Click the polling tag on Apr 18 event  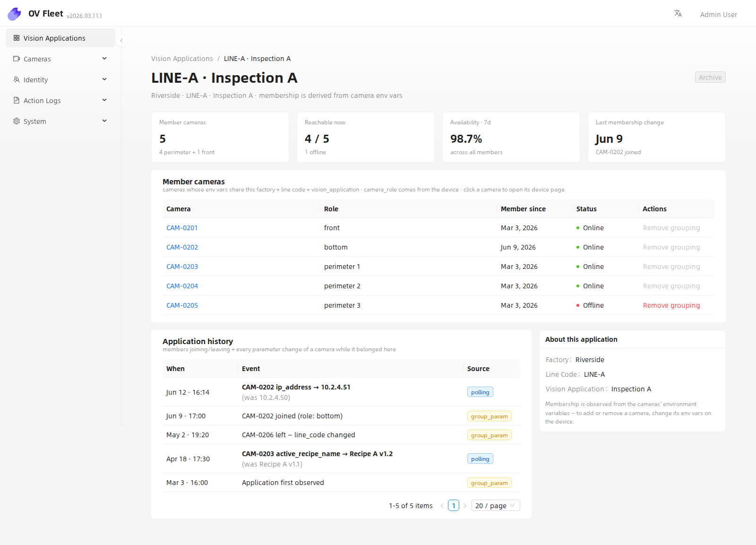[480, 458]
